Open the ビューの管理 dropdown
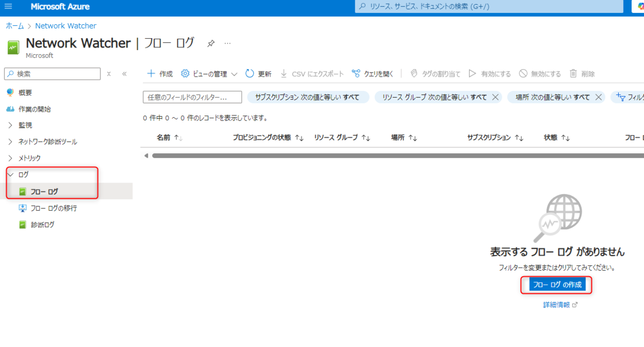This screenshot has width=644, height=347. [209, 74]
